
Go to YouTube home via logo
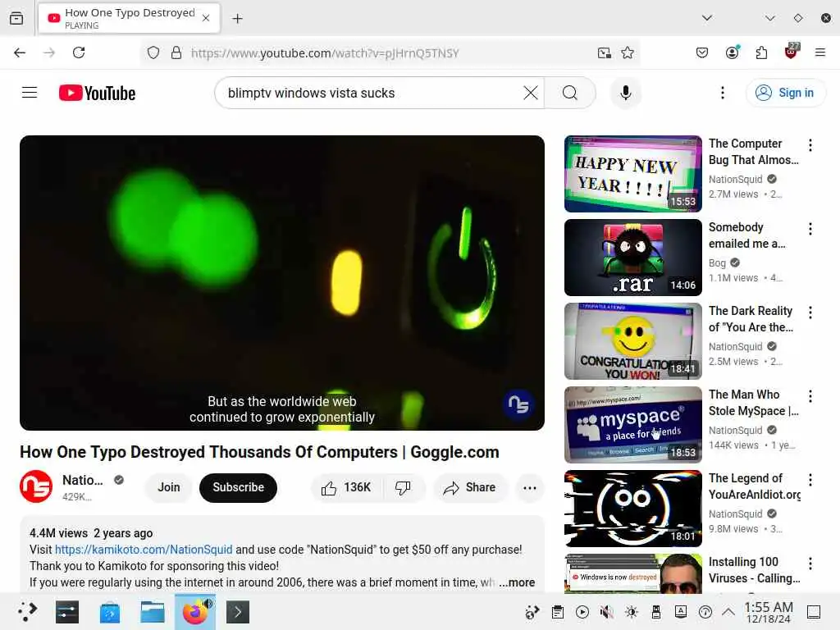(97, 93)
